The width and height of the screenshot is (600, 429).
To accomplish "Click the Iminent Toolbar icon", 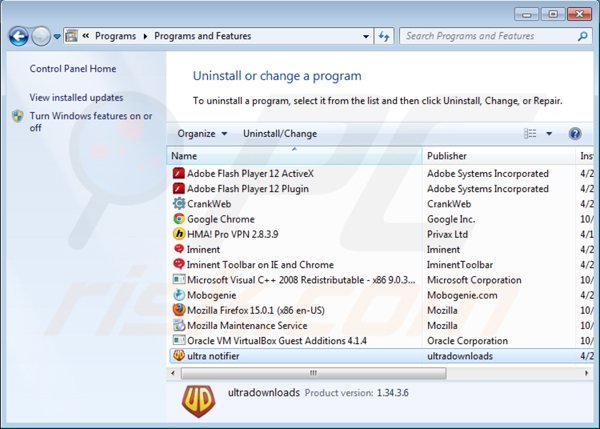I will [x=179, y=264].
